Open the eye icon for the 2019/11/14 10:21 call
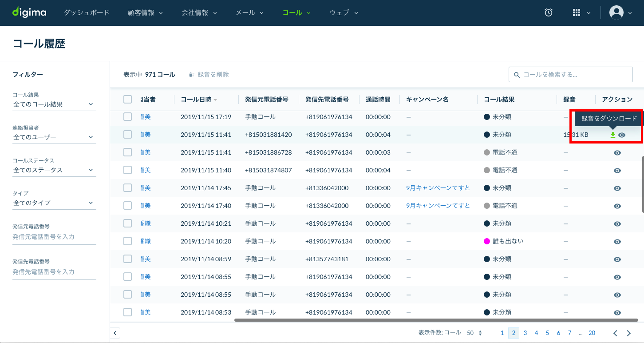Image resolution: width=644 pixels, height=343 pixels. click(617, 224)
